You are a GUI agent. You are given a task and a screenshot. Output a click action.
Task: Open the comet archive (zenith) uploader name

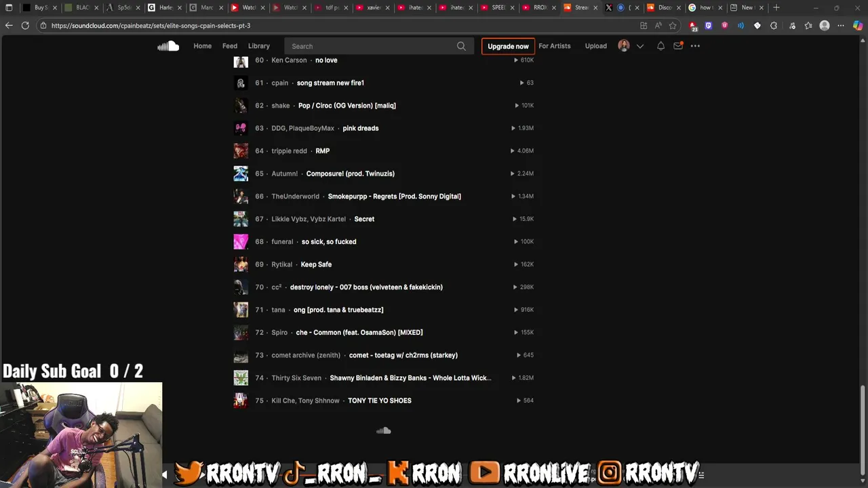pyautogui.click(x=306, y=355)
